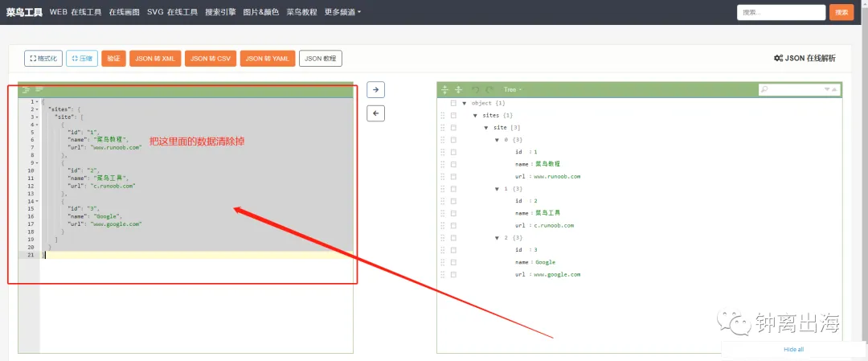Go to previous search result arrow

click(x=835, y=89)
